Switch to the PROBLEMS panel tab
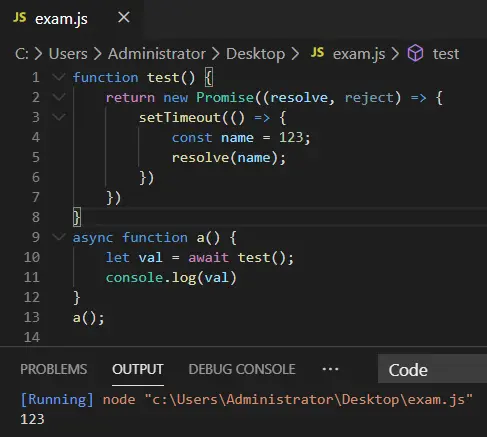The width and height of the screenshot is (487, 437). [54, 369]
